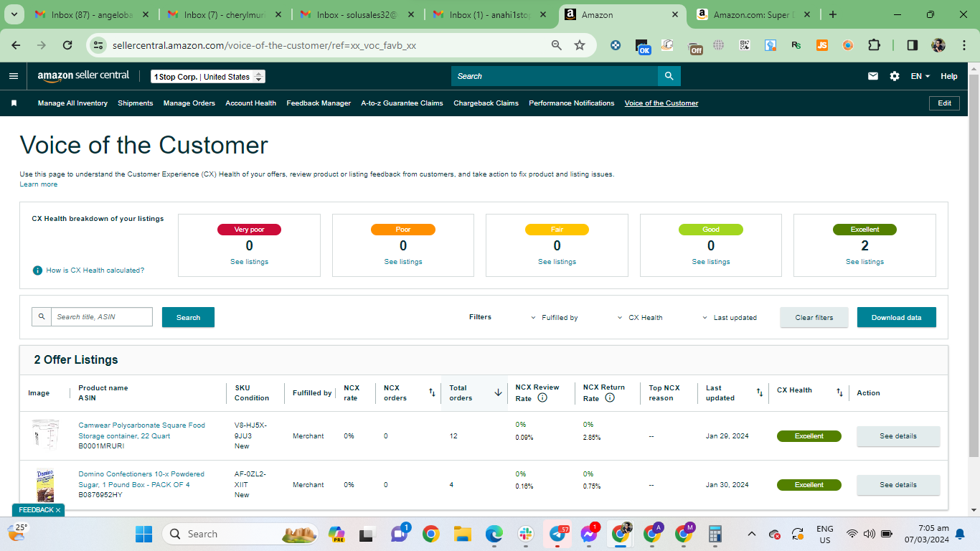Open the EN language dropdown

(920, 76)
